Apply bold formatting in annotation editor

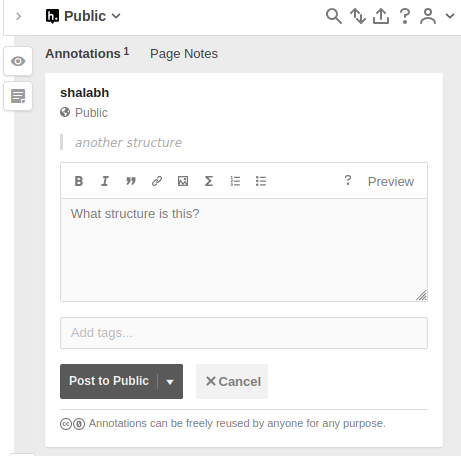79,181
